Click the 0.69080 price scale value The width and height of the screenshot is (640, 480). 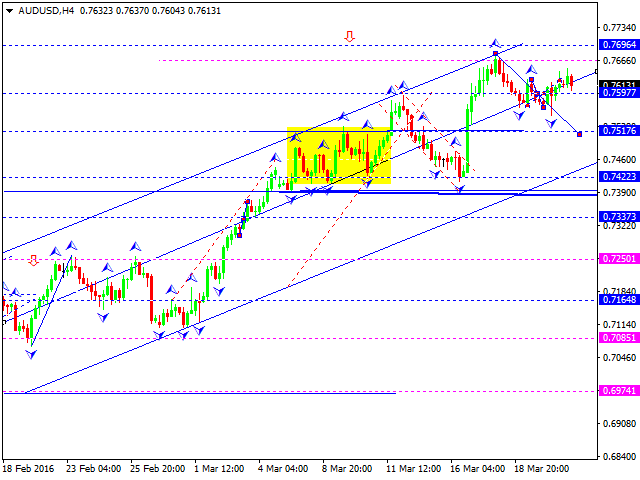(620, 424)
